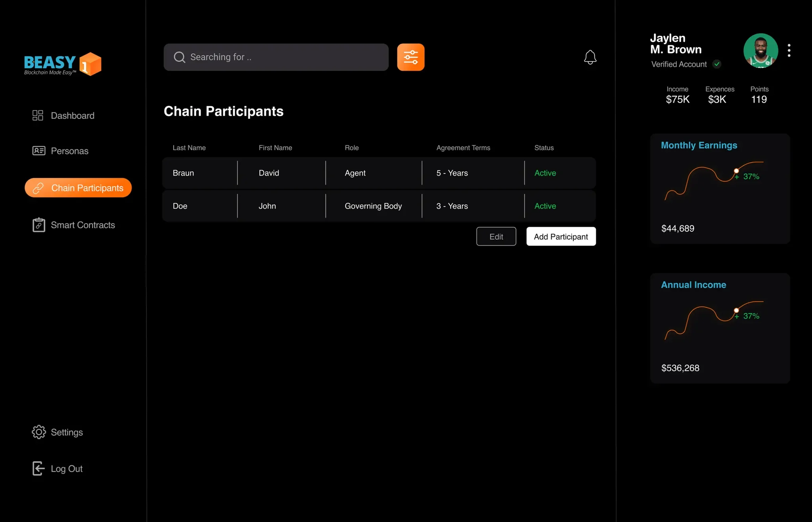Click the Annual Income chart data point

(x=736, y=310)
